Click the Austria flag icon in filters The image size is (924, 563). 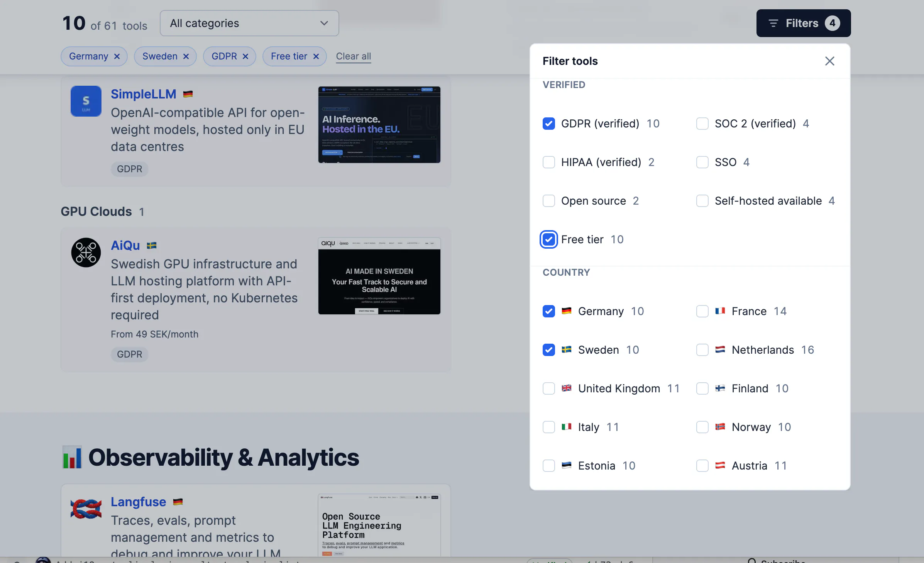point(720,465)
